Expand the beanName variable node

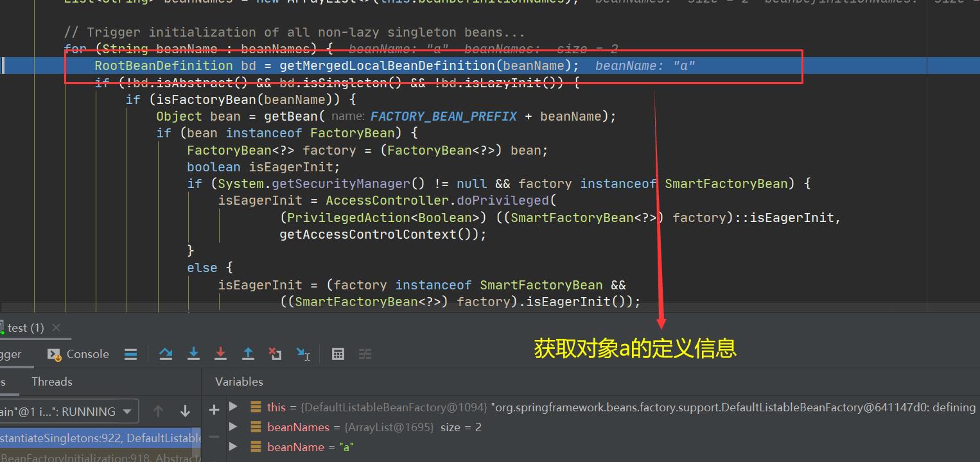[234, 447]
